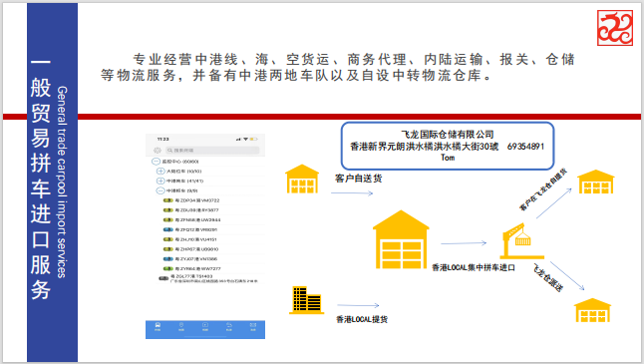The width and height of the screenshot is (644, 364).
Task: Tap the mail envelope tab in bottom bar
Action: [253, 326]
